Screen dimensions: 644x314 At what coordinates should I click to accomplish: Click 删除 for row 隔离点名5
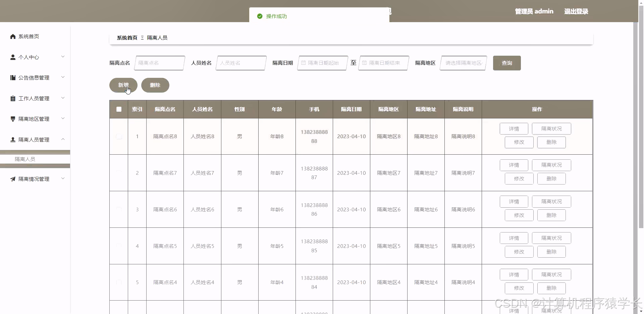click(551, 252)
